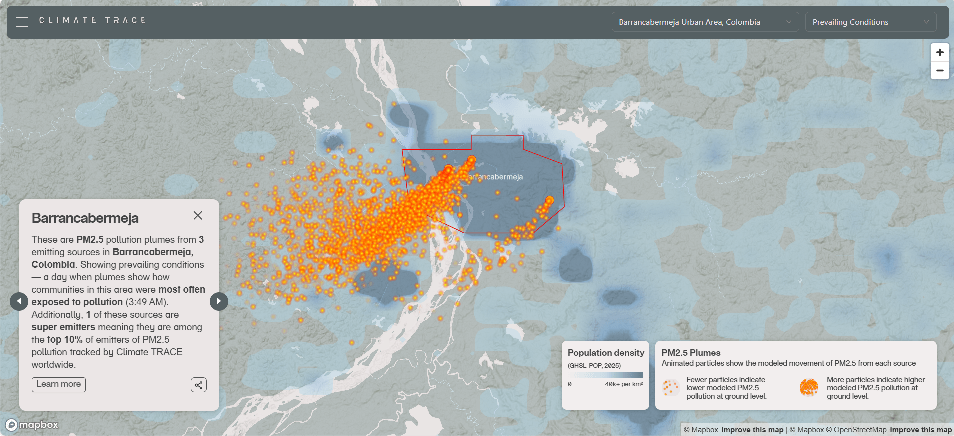
Task: Click the population density gradient bar
Action: point(605,375)
